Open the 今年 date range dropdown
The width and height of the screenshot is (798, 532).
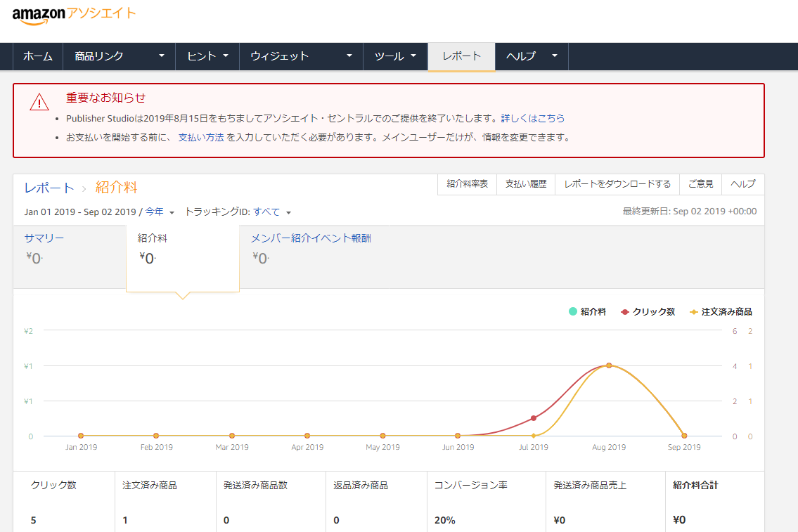(x=160, y=212)
